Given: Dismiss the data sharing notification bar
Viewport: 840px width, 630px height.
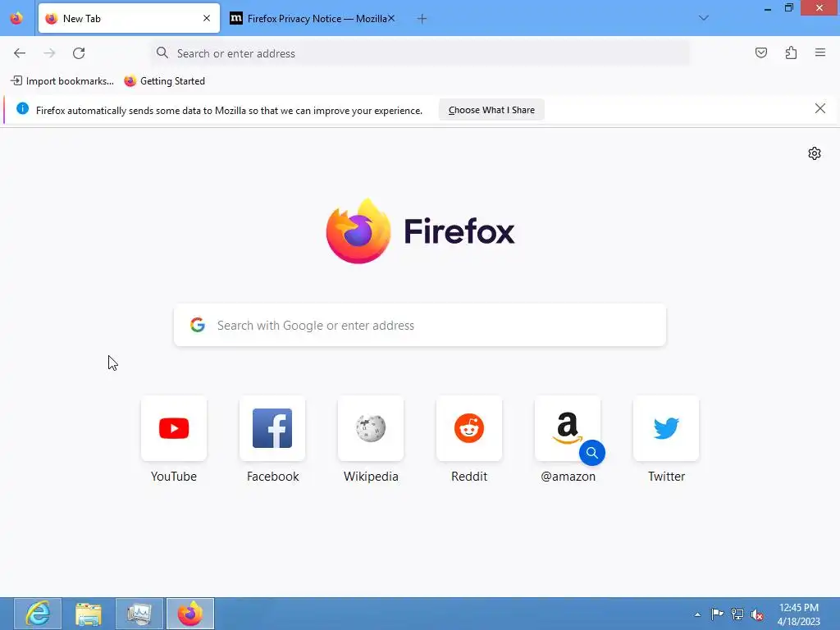Looking at the screenshot, I should (x=819, y=109).
